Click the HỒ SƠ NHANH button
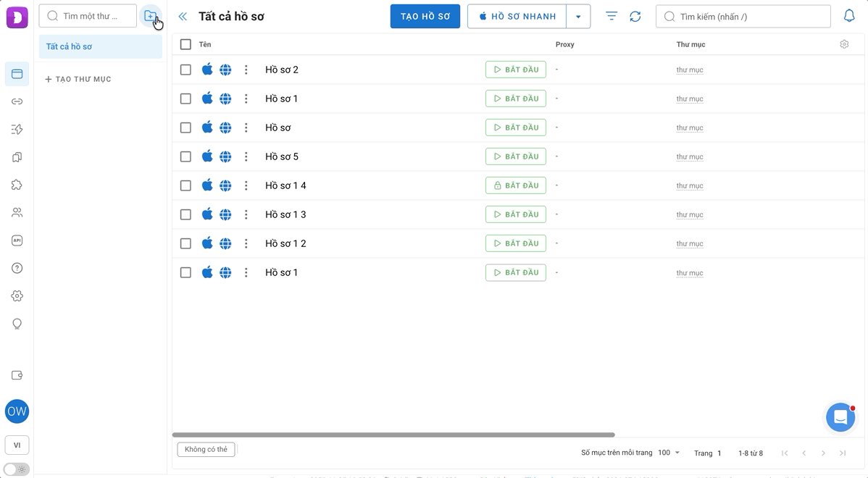Image resolution: width=868 pixels, height=478 pixels. tap(517, 17)
